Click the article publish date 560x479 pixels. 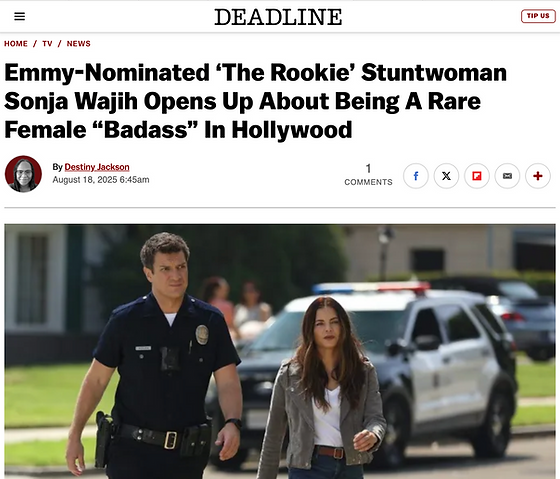(101, 180)
